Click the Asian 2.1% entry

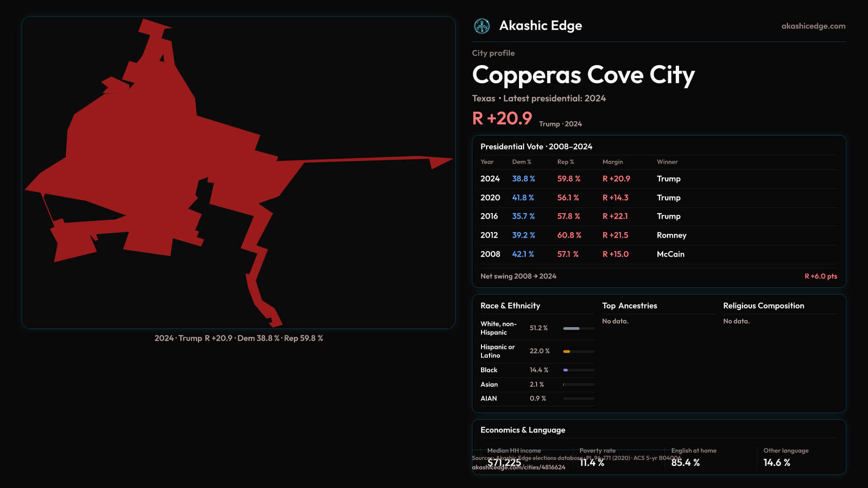537,385
